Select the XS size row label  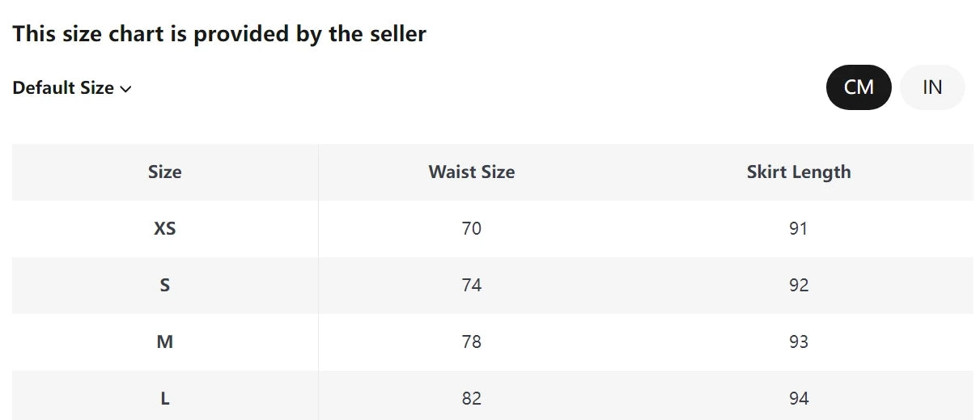165,229
